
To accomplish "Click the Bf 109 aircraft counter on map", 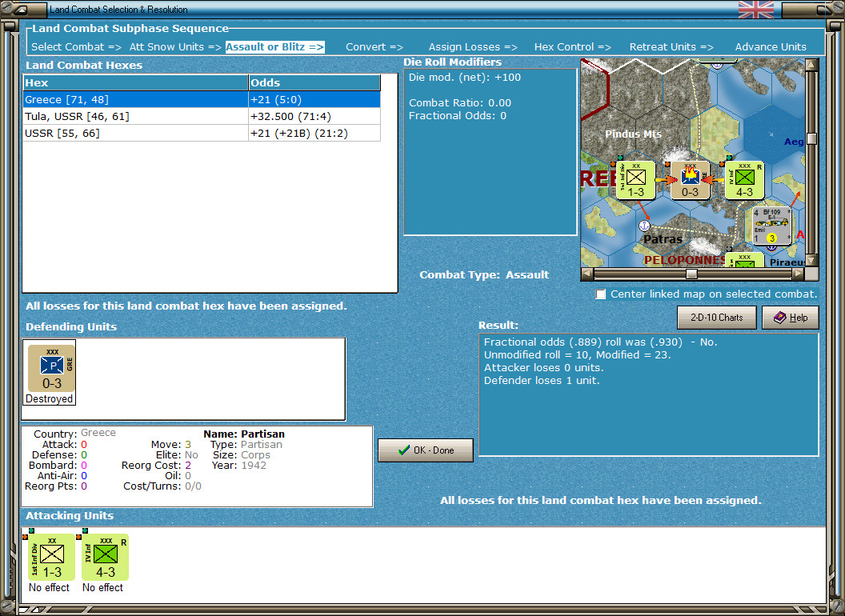I will click(x=771, y=226).
